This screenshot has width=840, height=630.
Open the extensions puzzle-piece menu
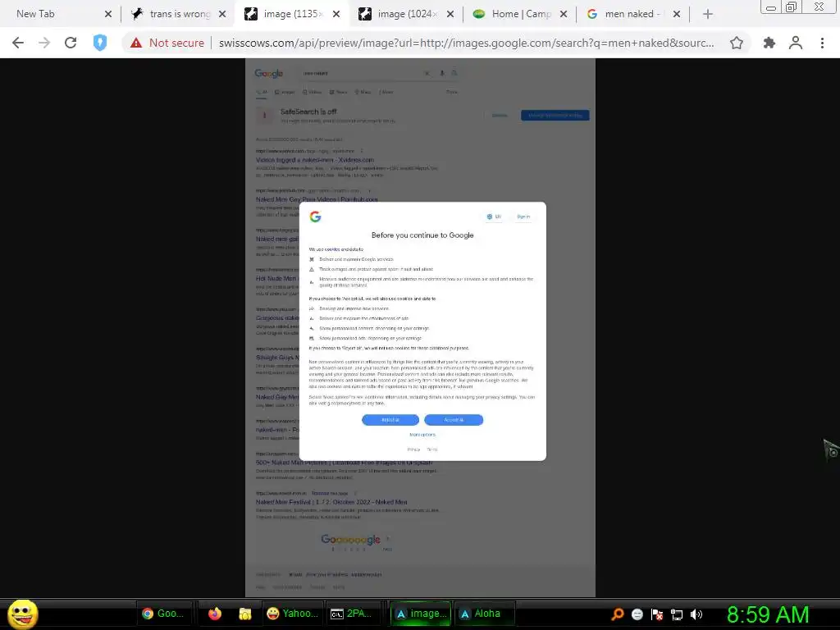769,43
